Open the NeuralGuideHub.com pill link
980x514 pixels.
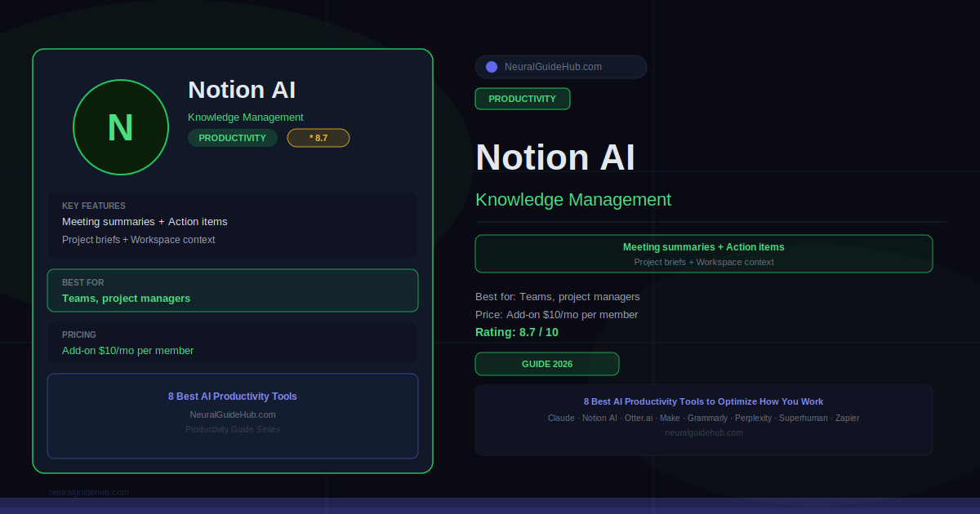[x=560, y=67]
